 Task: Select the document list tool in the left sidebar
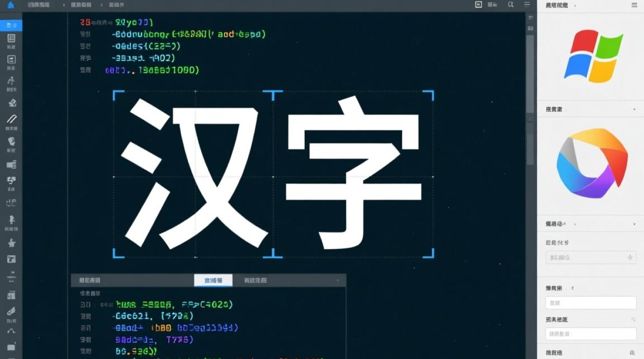[x=12, y=60]
